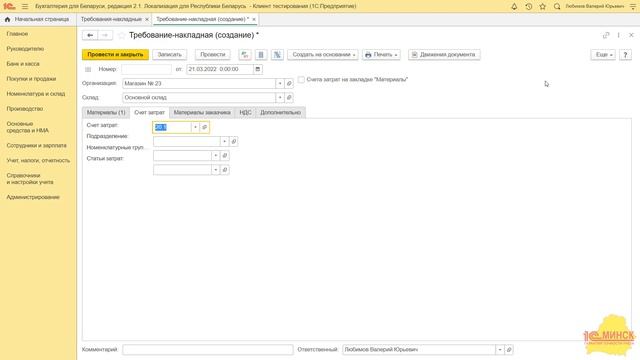Open Склад record link icon

289,98
